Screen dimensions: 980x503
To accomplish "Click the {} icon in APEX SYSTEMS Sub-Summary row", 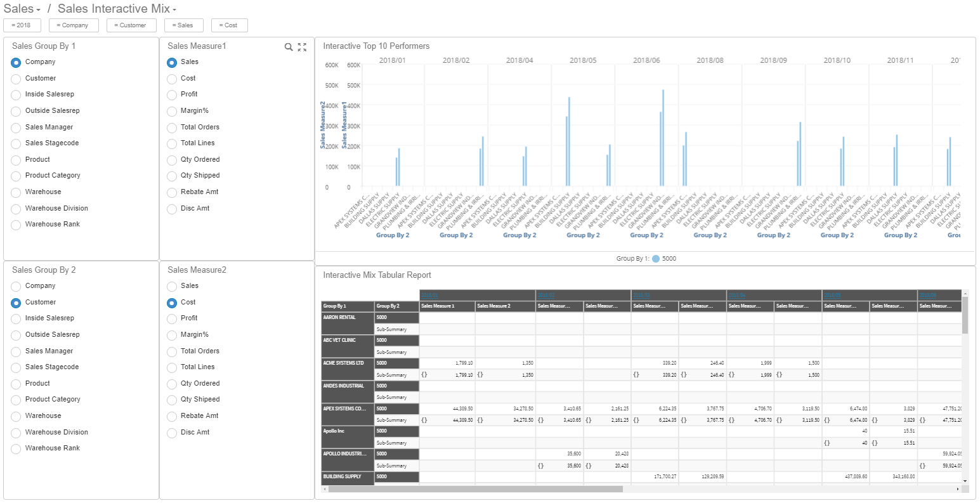I will coord(424,419).
